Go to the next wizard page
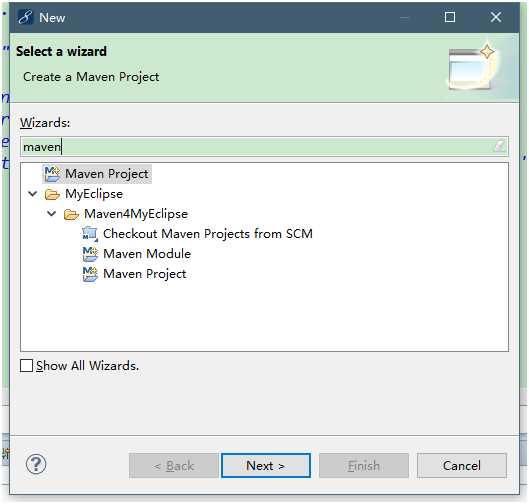 coord(266,466)
